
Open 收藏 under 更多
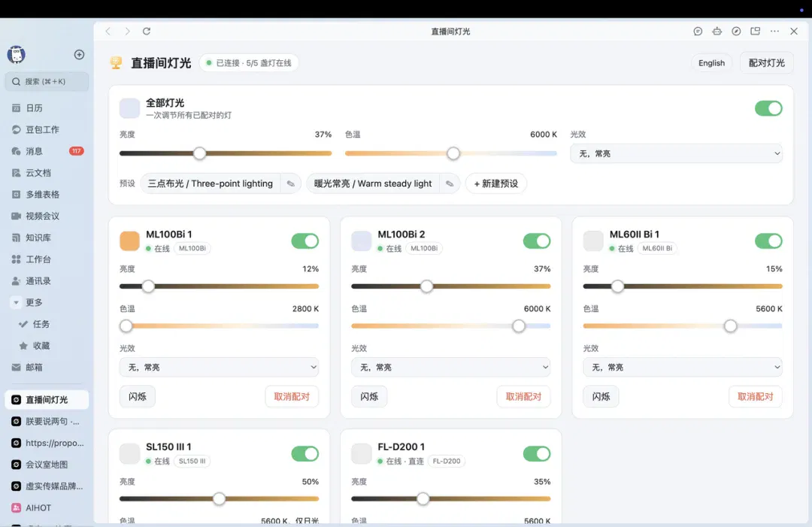coord(47,346)
